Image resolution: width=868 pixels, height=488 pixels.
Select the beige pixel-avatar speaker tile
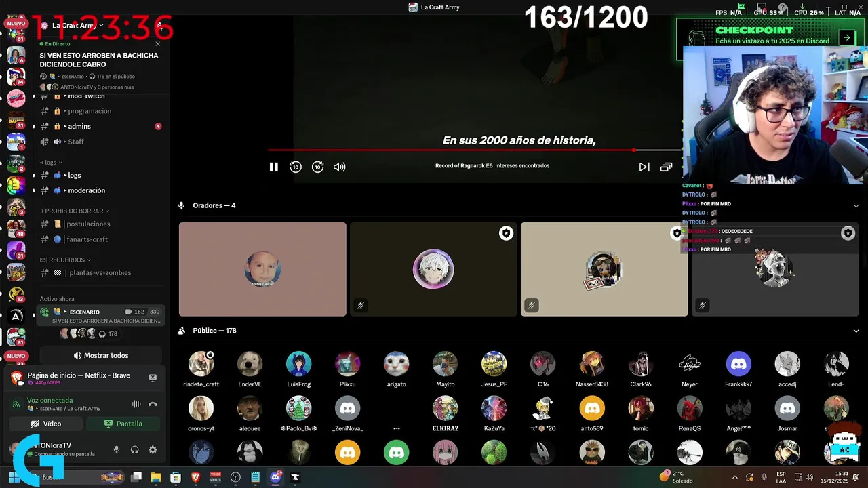[x=604, y=269]
